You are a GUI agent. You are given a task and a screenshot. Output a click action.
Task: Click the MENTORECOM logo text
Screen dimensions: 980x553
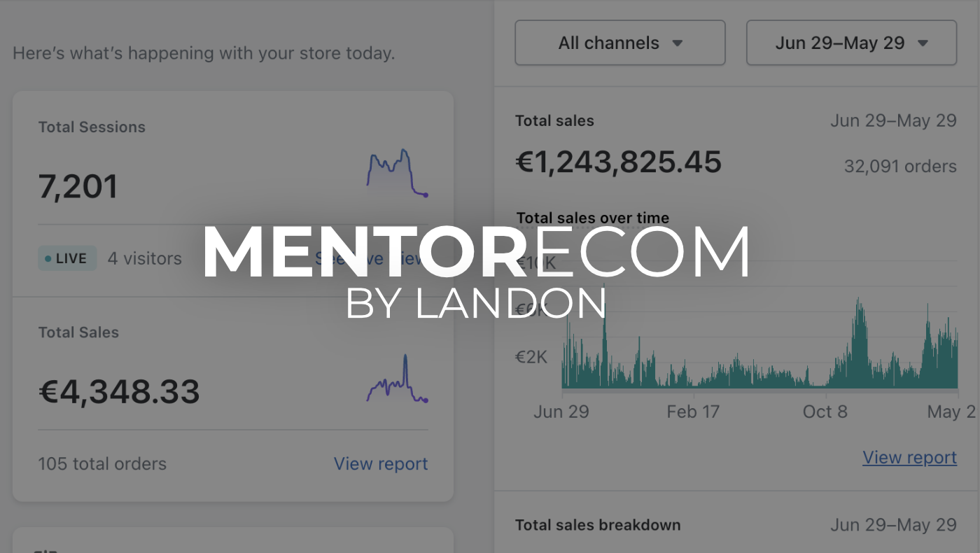coord(476,253)
